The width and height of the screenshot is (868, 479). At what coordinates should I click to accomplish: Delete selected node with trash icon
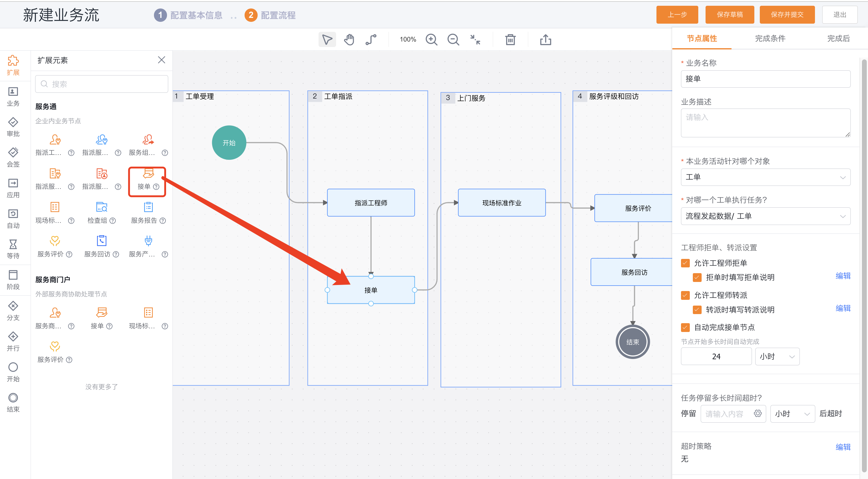click(510, 39)
